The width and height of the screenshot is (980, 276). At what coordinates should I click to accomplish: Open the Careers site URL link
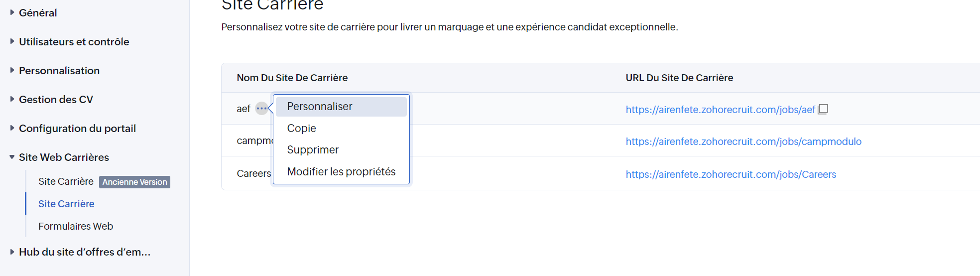[x=731, y=174]
